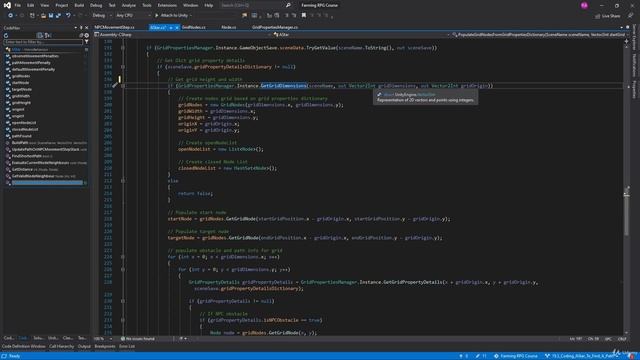Open the Any CPU platform dropdown
This screenshot has height=360, width=640.
point(133,16)
